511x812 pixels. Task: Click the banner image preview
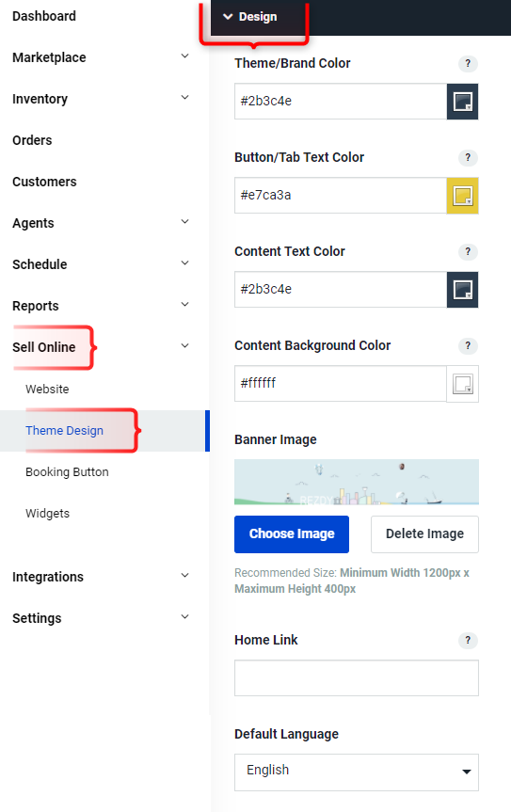(x=357, y=482)
